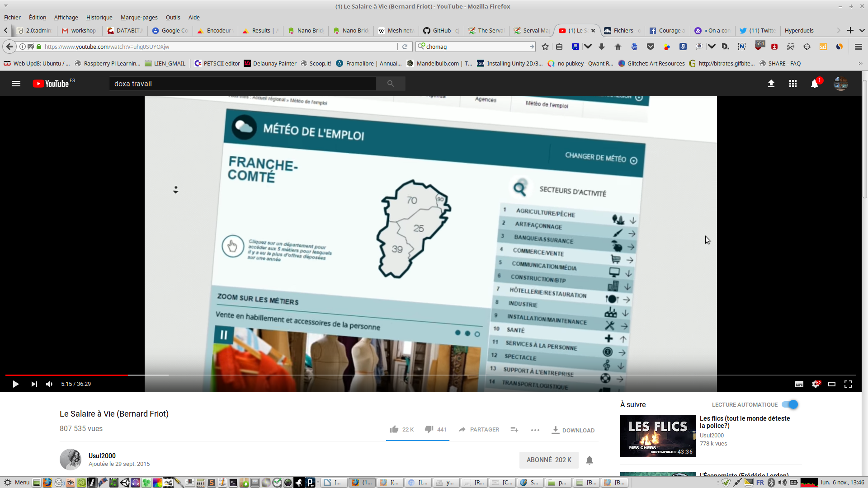
Task: Toggle Lecture Automatique autoplay switch
Action: (x=790, y=404)
